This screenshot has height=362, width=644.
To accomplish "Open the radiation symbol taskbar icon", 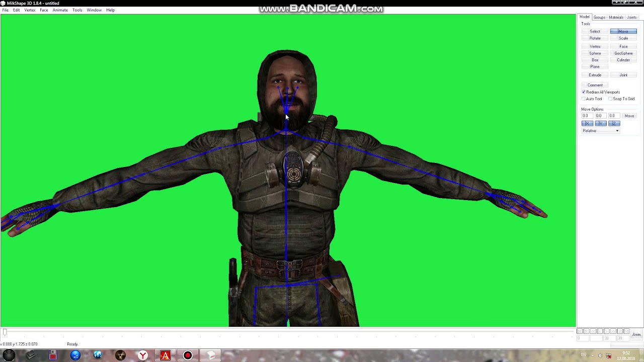I will tap(120, 355).
